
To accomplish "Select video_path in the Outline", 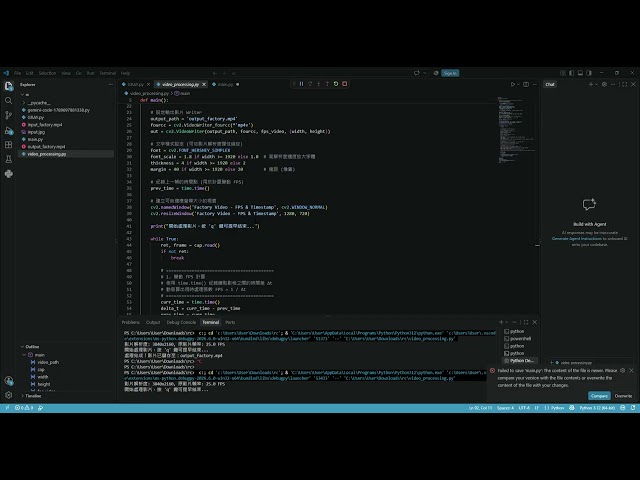I will 48,362.
